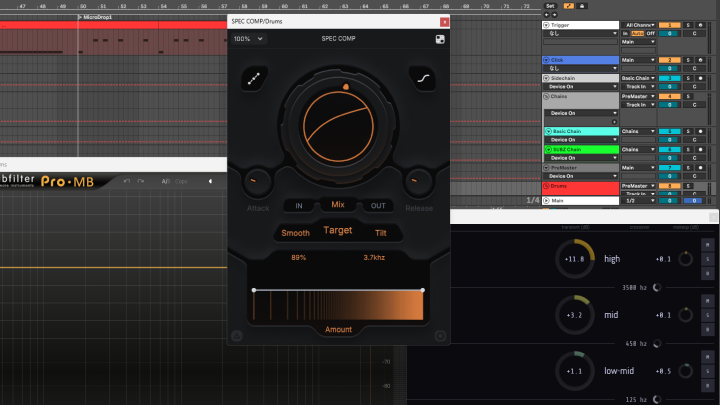Open Chains track PreMaster output dropdown
720x405 pixels.
coord(638,96)
